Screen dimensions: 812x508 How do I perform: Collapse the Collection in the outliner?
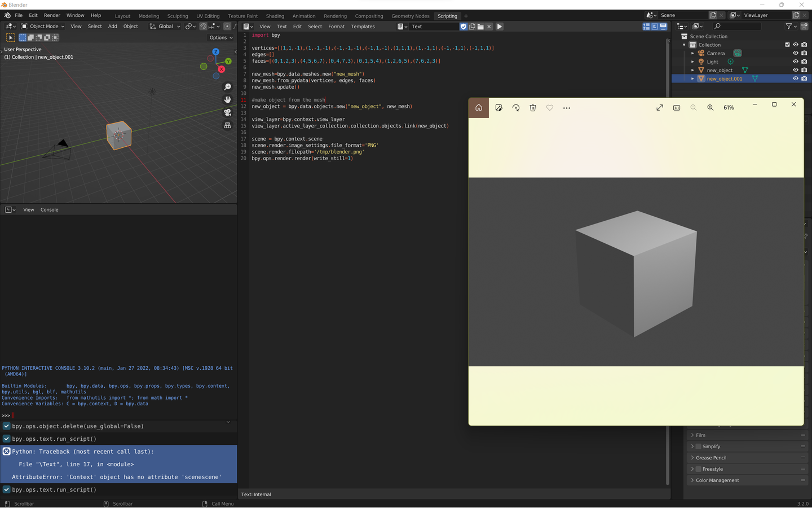pyautogui.click(x=684, y=45)
